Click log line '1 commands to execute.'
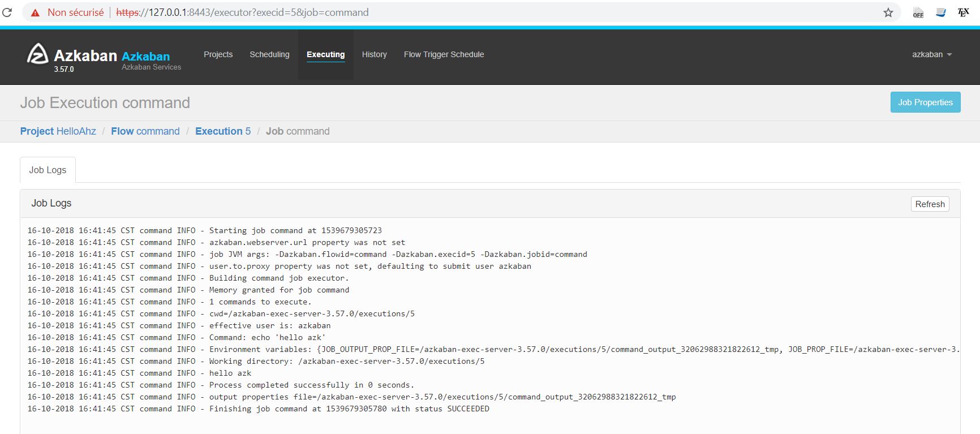980x434 pixels. [x=170, y=302]
